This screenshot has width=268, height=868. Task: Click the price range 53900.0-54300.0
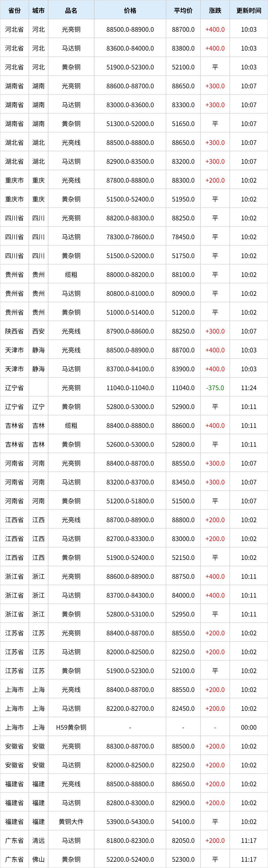130,822
